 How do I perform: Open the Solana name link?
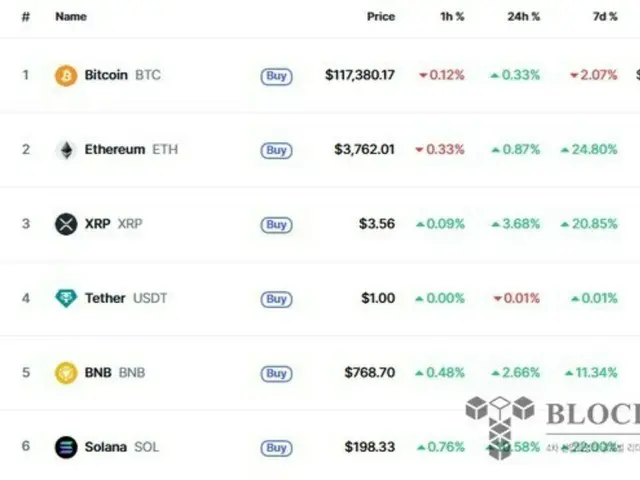click(x=106, y=447)
